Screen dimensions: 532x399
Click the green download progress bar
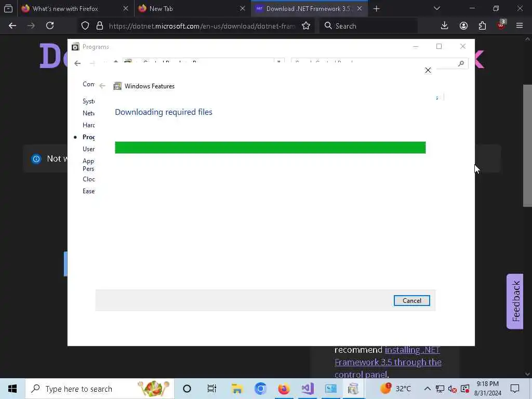click(x=270, y=148)
